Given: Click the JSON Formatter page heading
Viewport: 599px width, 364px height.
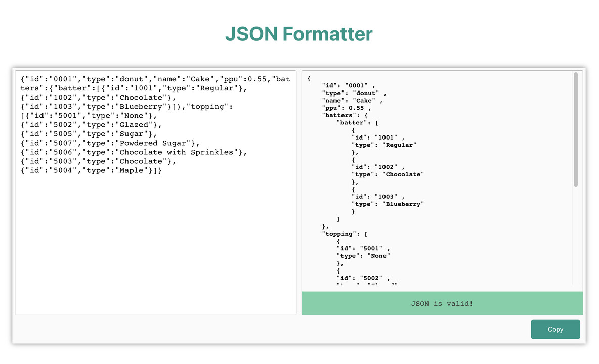Looking at the screenshot, I should (x=298, y=34).
